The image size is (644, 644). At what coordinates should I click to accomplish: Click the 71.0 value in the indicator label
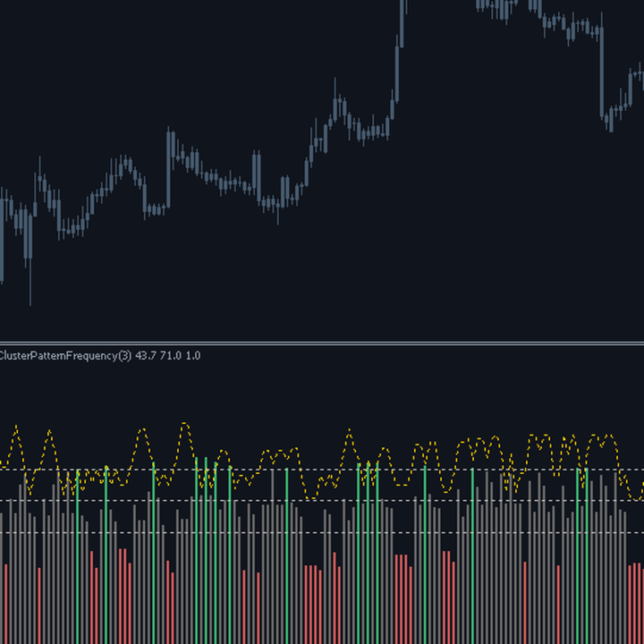coord(171,356)
